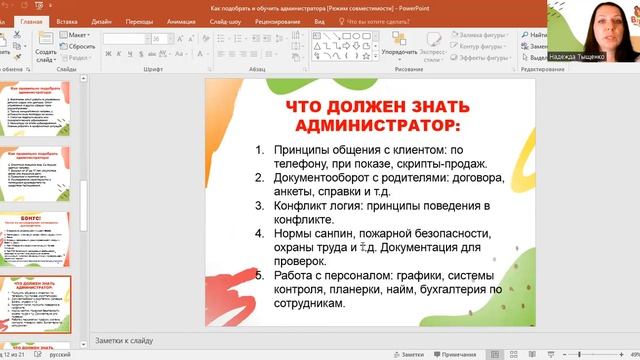The width and height of the screenshot is (640, 360).
Task: Open the Анимация ribbon tab
Action: pyautogui.click(x=181, y=22)
